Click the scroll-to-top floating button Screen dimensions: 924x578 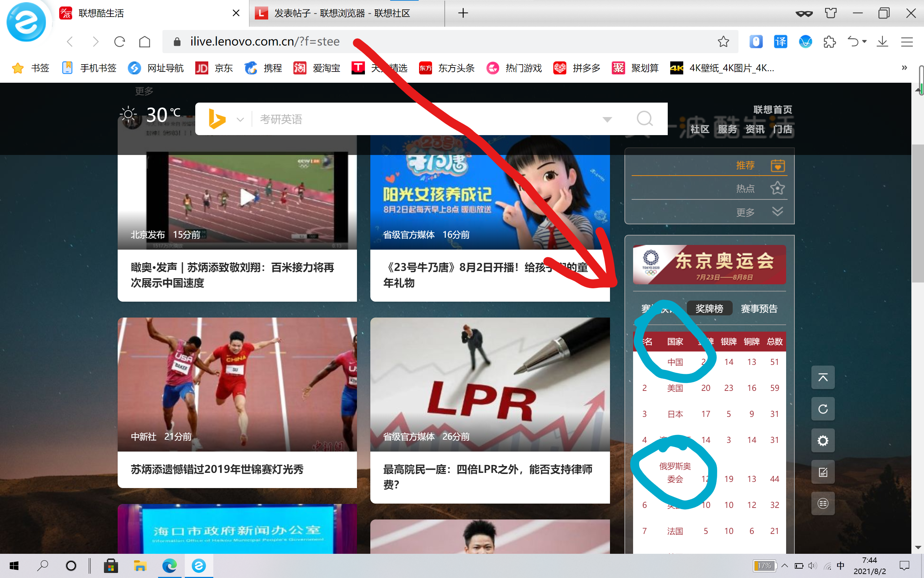coord(823,377)
